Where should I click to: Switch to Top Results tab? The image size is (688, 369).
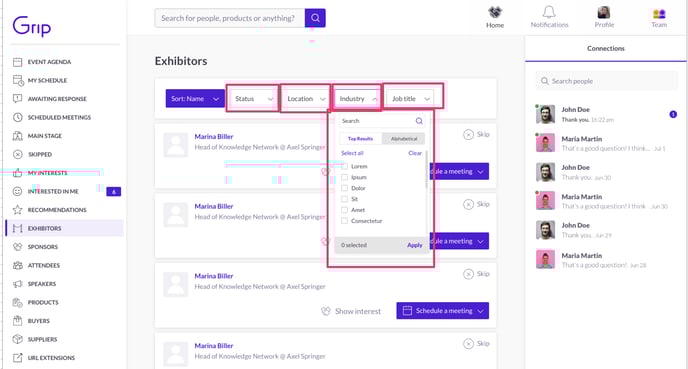coord(361,139)
